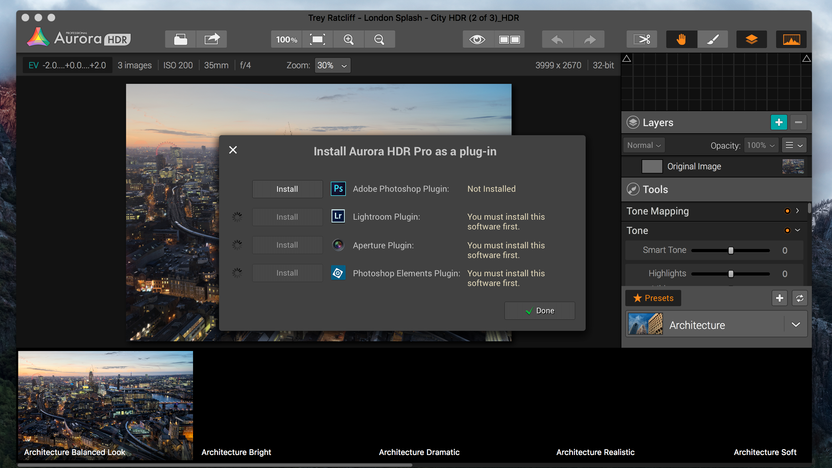
Task: Click disabled Install for Aperture Plugin
Action: click(x=287, y=245)
